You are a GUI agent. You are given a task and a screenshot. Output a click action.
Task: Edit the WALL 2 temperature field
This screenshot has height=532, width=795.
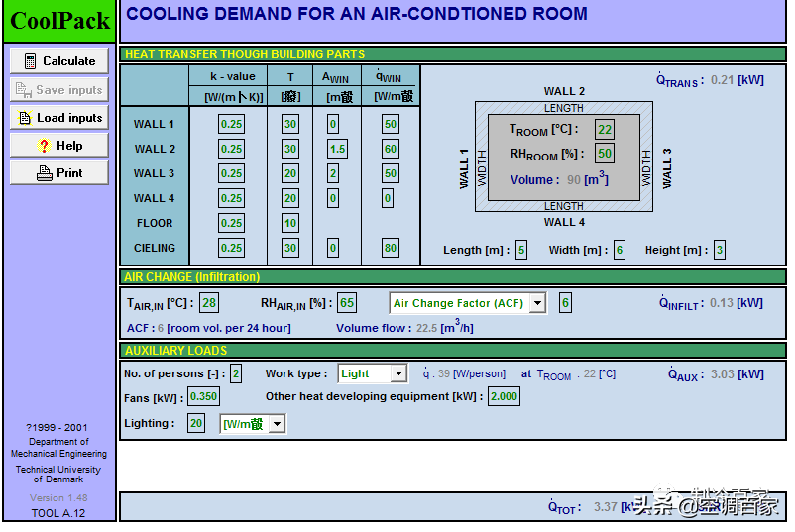(290, 149)
